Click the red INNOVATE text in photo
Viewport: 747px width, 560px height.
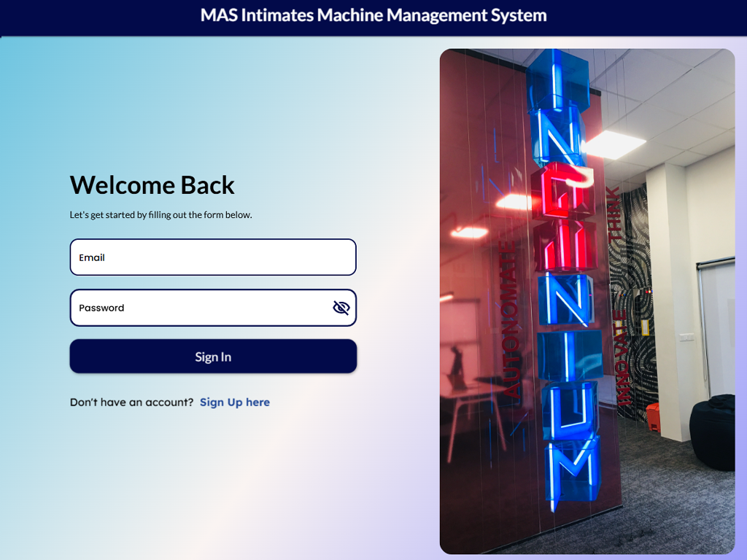point(622,357)
